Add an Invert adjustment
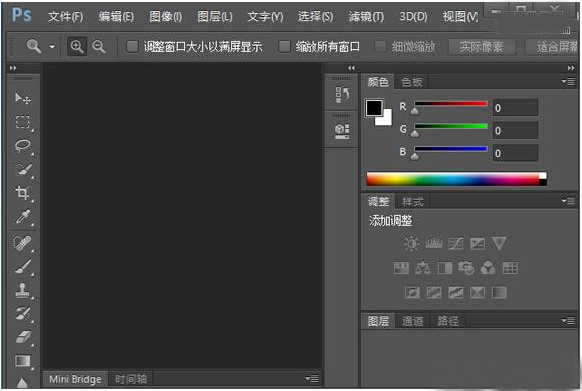Viewport: 582px width, 391px height. [x=412, y=292]
